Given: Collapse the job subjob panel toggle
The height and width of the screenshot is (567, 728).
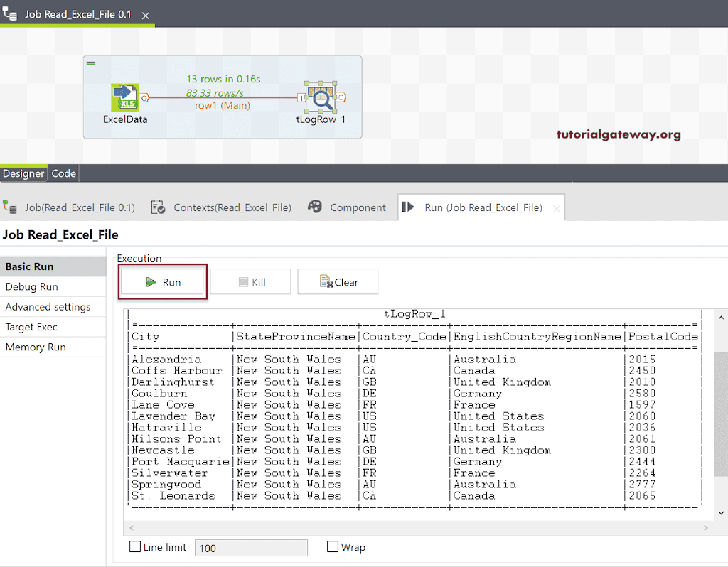Looking at the screenshot, I should pyautogui.click(x=91, y=63).
